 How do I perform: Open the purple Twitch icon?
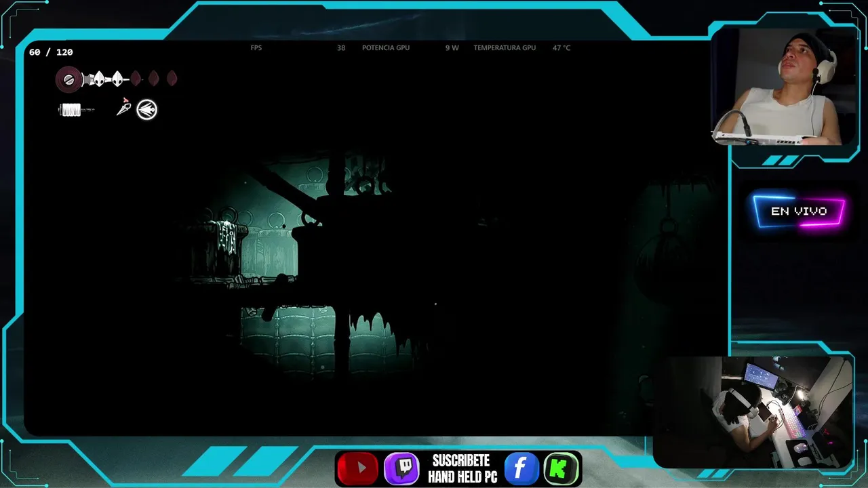click(402, 468)
